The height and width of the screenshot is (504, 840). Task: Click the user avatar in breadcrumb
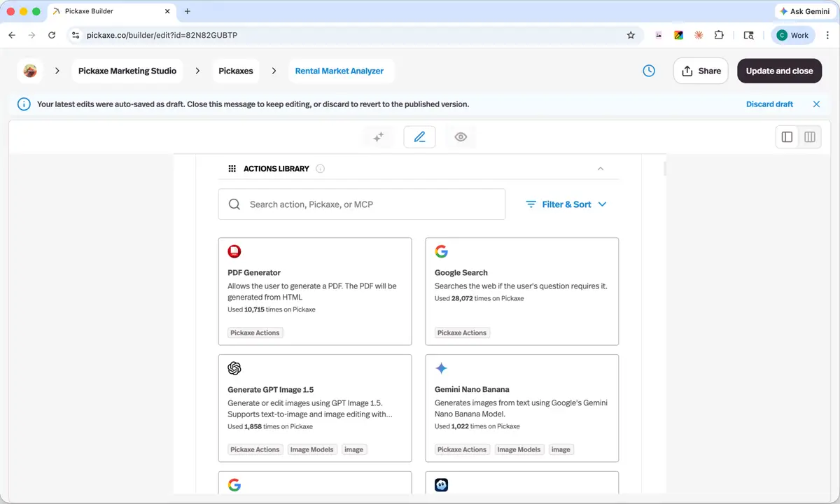tap(30, 71)
